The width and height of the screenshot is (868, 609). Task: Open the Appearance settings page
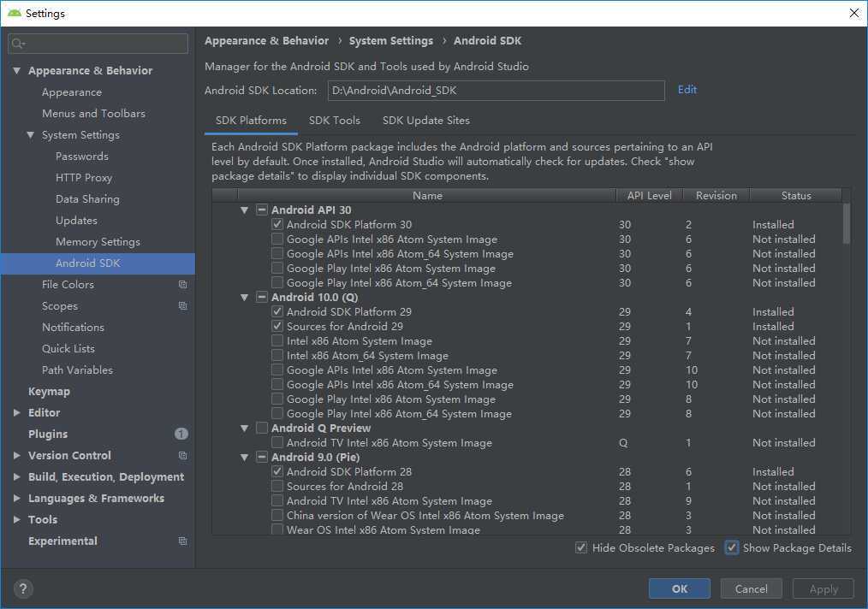[71, 92]
